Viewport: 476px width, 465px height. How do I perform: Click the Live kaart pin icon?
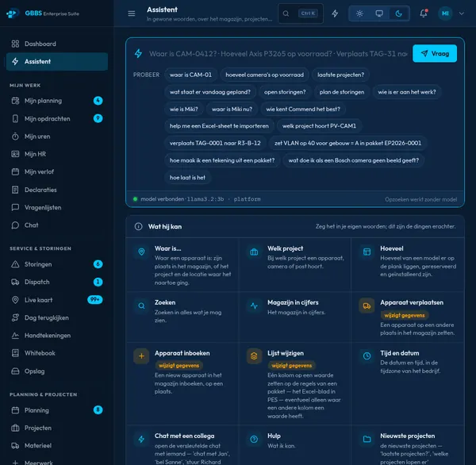[15, 300]
